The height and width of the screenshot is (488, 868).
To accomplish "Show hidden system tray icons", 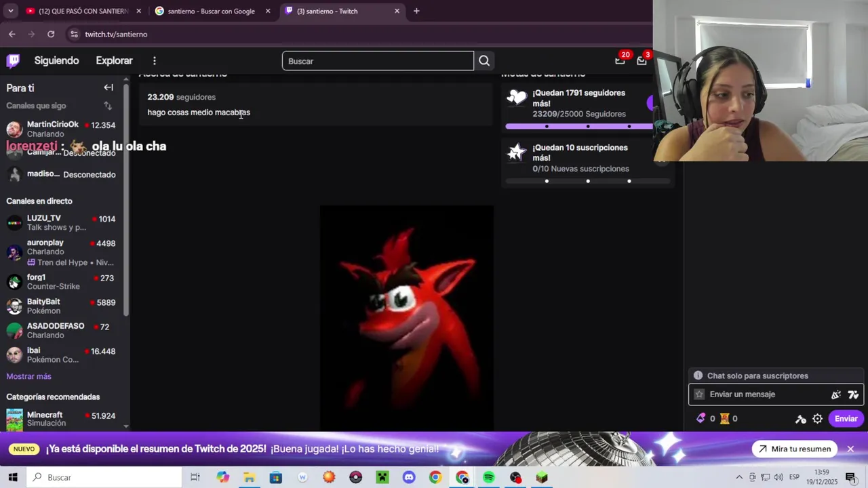I will pyautogui.click(x=739, y=477).
